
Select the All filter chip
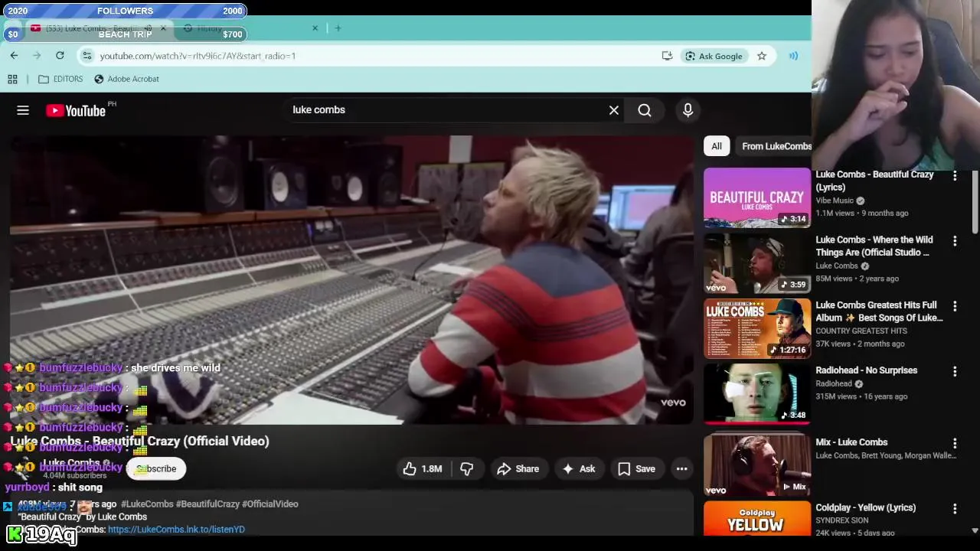point(717,146)
